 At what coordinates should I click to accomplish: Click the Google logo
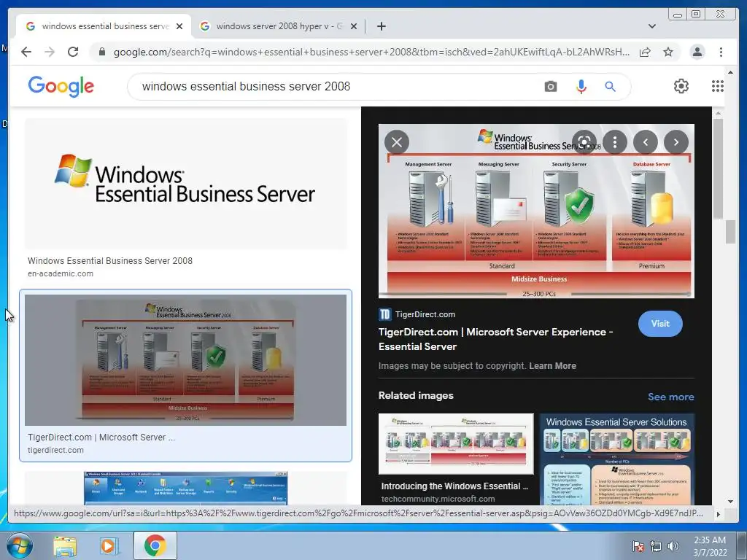61,86
